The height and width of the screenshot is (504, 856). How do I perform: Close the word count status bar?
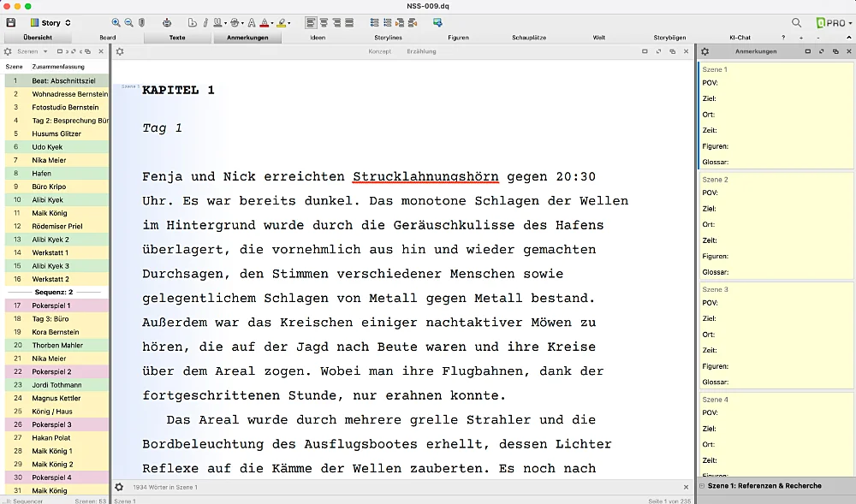click(687, 487)
